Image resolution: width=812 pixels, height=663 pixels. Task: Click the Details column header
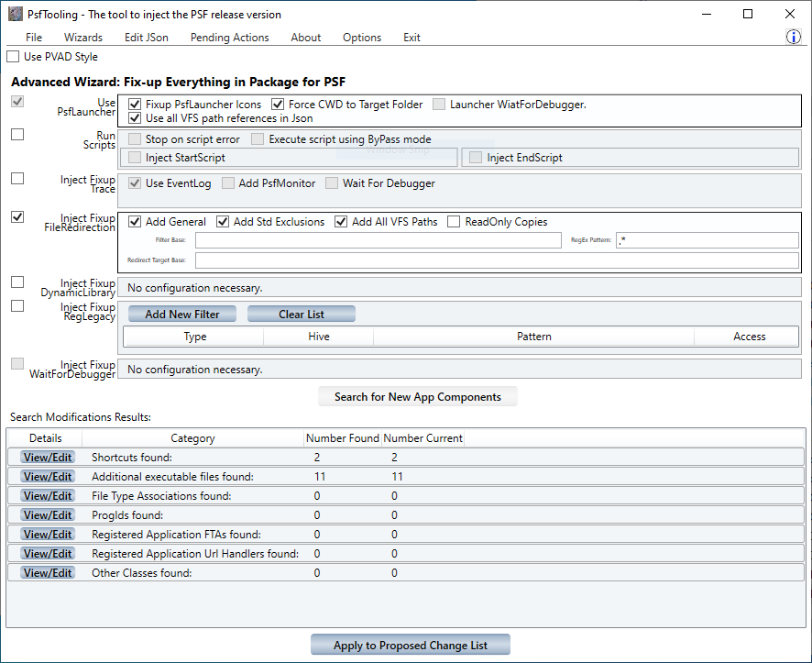click(46, 438)
